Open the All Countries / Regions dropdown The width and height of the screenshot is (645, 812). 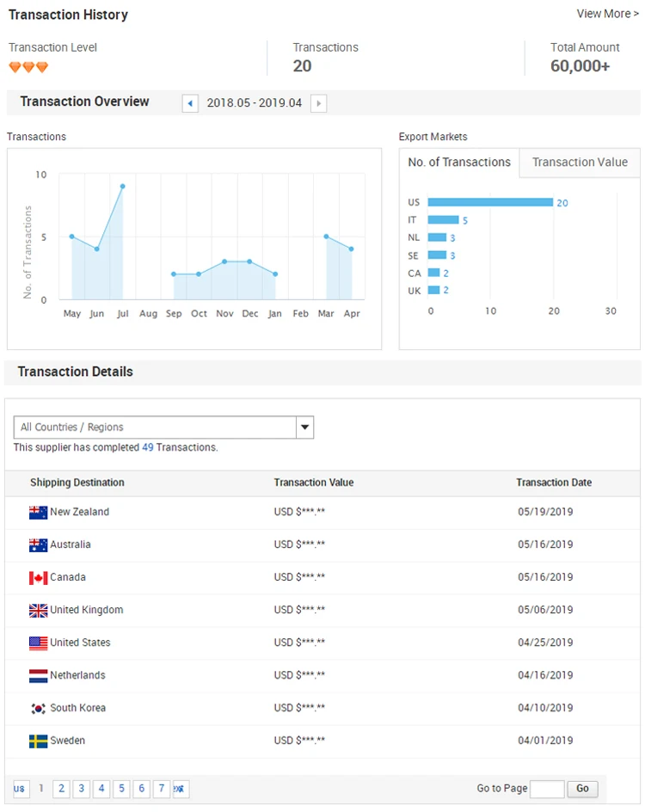[x=304, y=427]
